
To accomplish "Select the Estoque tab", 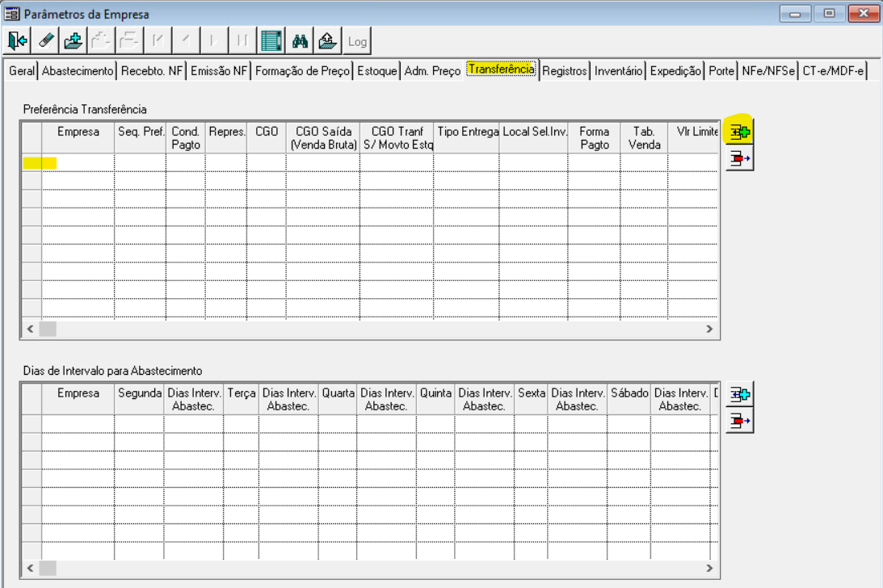I will pos(376,71).
